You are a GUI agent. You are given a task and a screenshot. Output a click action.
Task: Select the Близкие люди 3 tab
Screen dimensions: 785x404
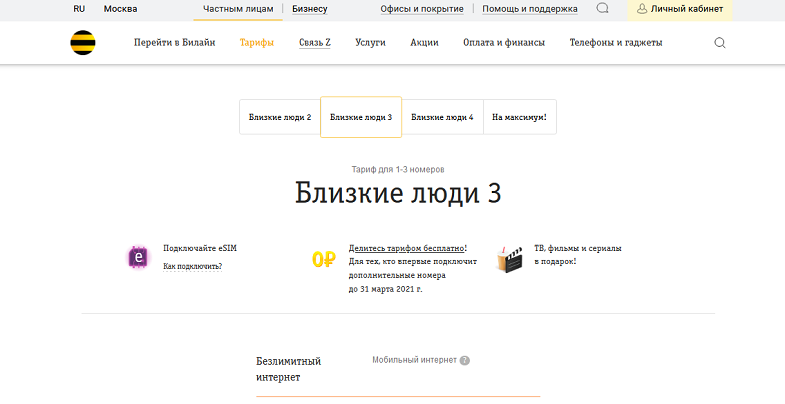361,117
